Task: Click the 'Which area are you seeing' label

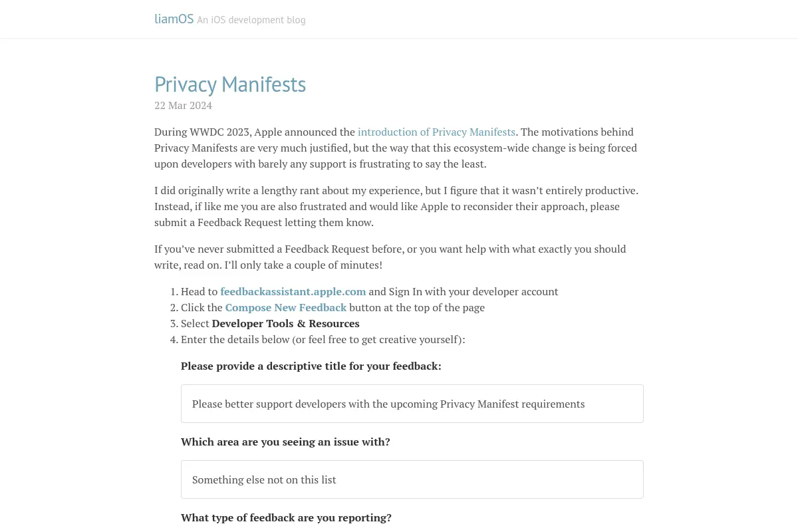Action: pyautogui.click(x=285, y=442)
